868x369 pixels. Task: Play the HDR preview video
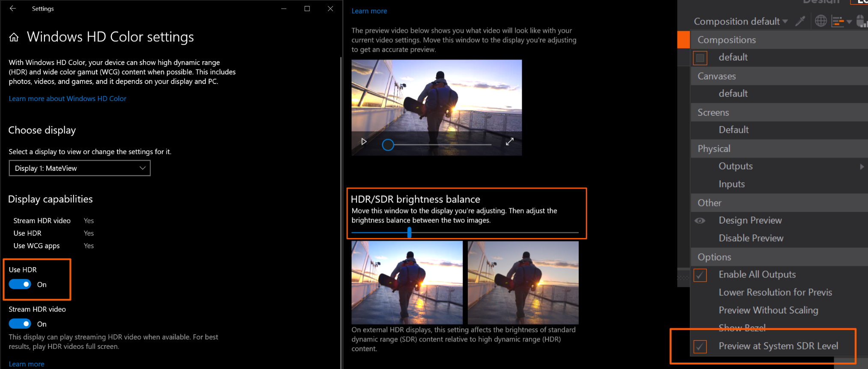click(364, 142)
